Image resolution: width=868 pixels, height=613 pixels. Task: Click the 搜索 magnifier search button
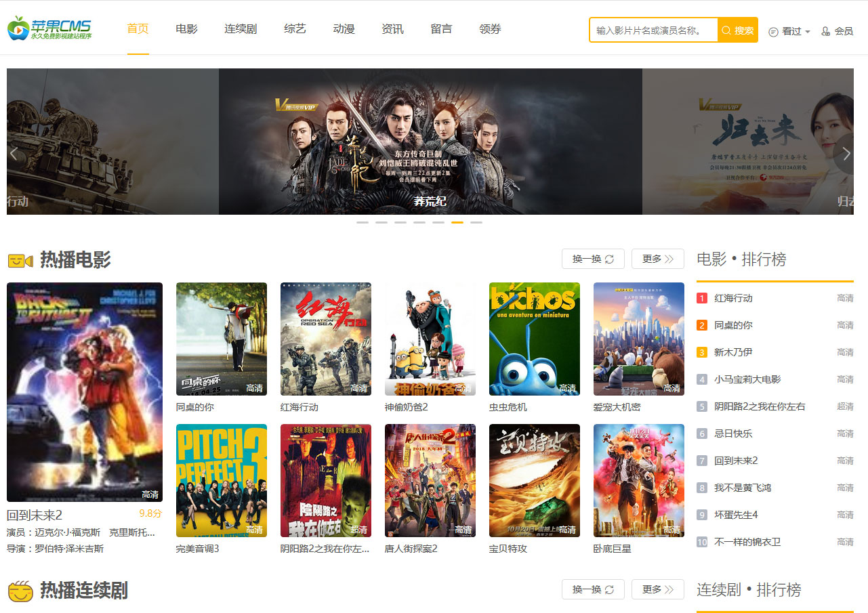[x=737, y=30]
